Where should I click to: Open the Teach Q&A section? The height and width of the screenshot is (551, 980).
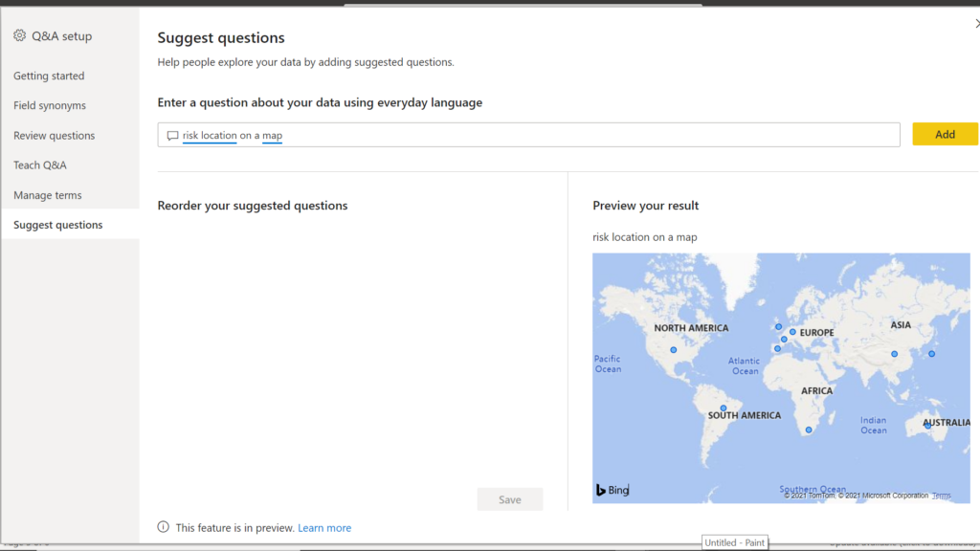click(40, 165)
